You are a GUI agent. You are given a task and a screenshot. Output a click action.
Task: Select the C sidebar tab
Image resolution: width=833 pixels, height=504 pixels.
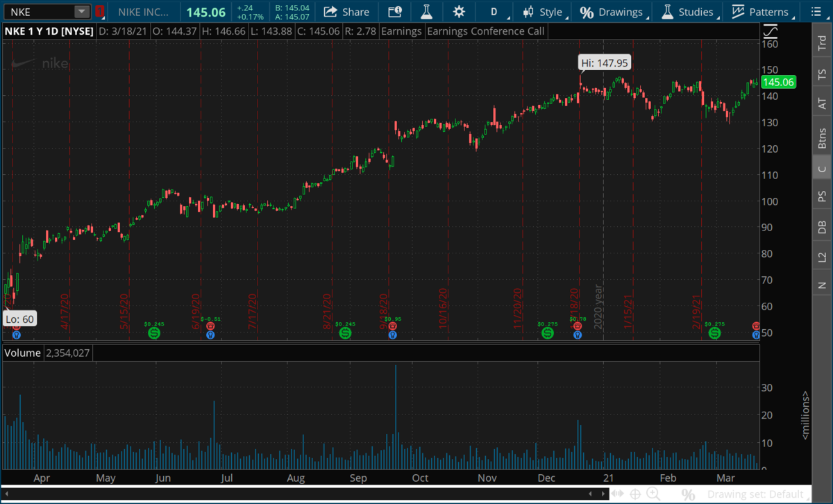tap(823, 169)
